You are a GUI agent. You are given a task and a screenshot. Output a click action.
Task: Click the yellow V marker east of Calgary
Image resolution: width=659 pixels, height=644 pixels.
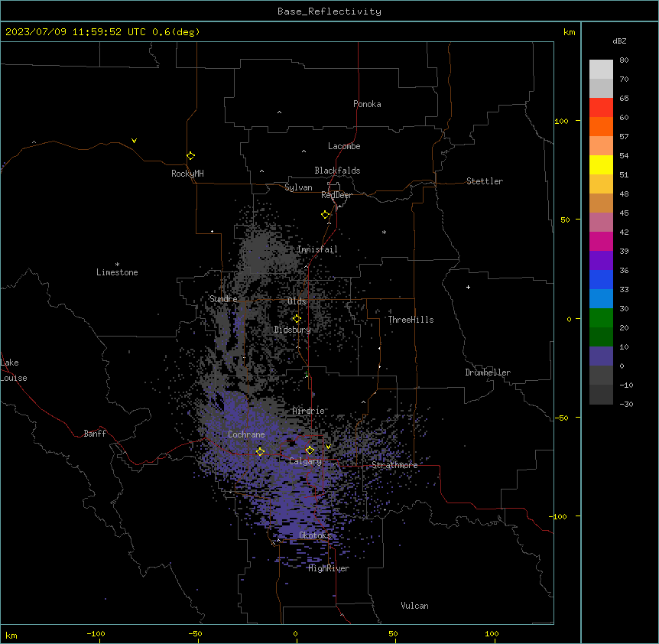pos(328,447)
